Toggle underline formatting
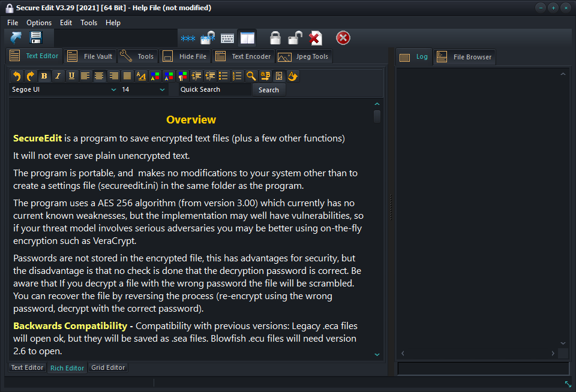576x392 pixels. coord(71,76)
